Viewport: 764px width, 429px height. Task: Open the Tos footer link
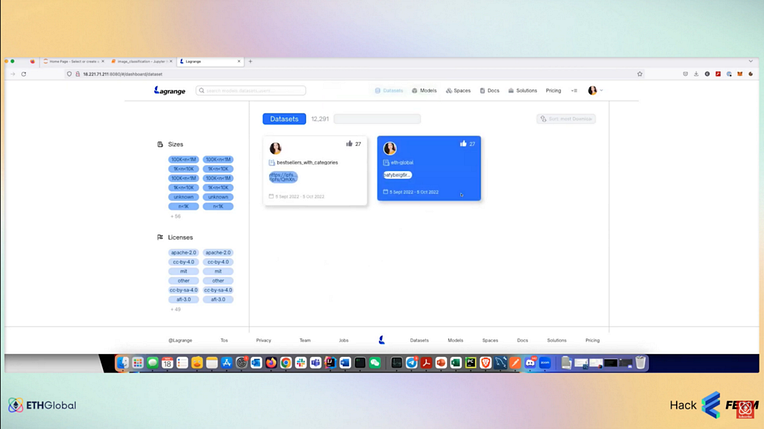click(224, 340)
